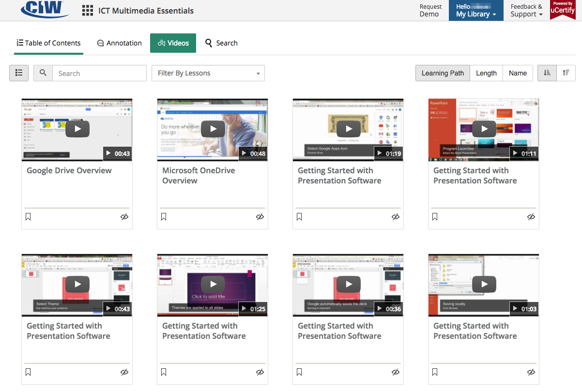Open the apps grid icon beside the course title
Screen dimensions: 582x392
tap(88, 11)
